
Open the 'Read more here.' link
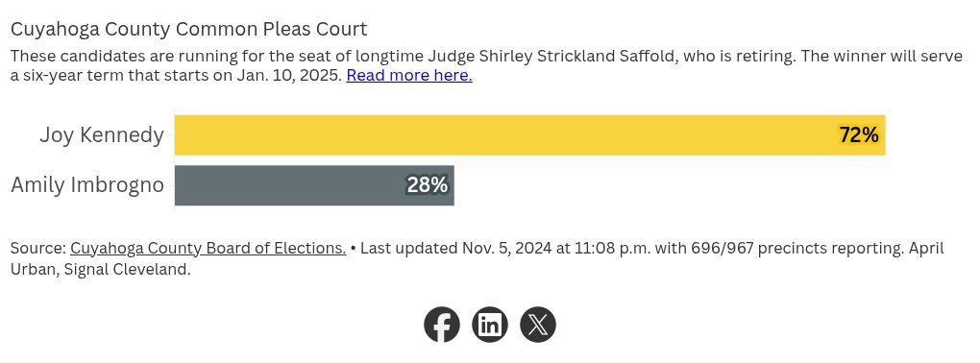point(409,76)
